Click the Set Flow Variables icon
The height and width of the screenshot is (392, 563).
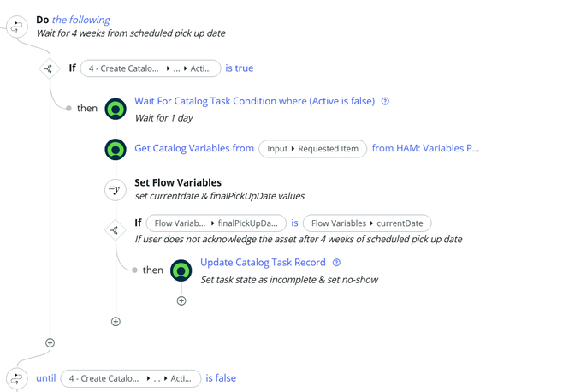[116, 189]
